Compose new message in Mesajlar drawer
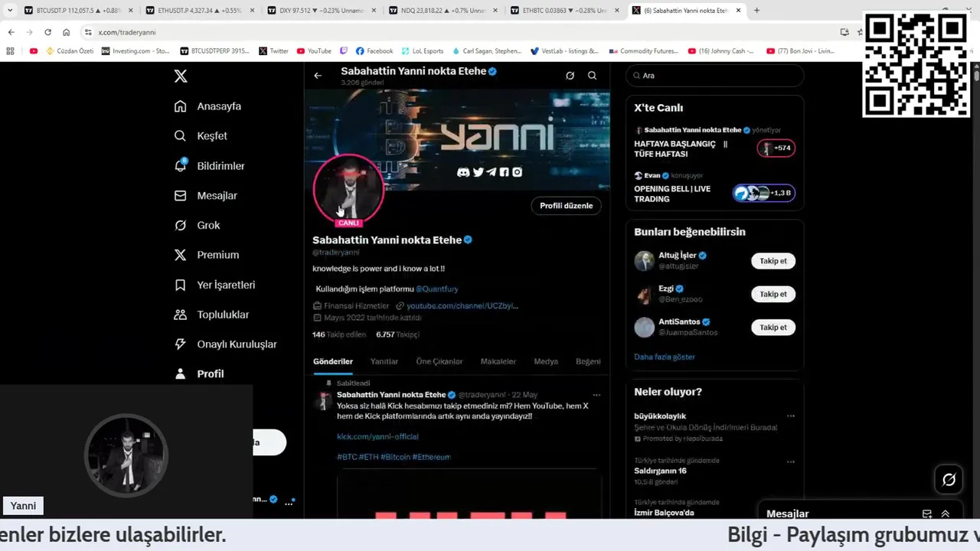The height and width of the screenshot is (551, 980). coord(927,514)
